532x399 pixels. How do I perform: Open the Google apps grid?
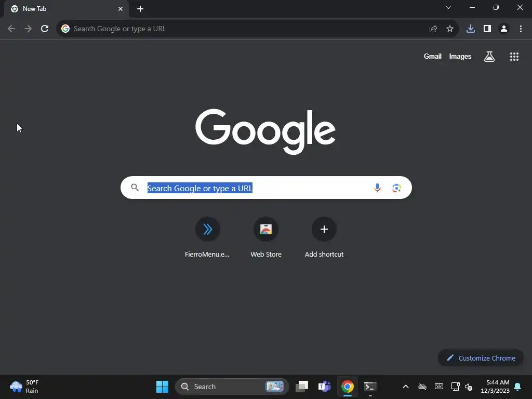pyautogui.click(x=514, y=57)
